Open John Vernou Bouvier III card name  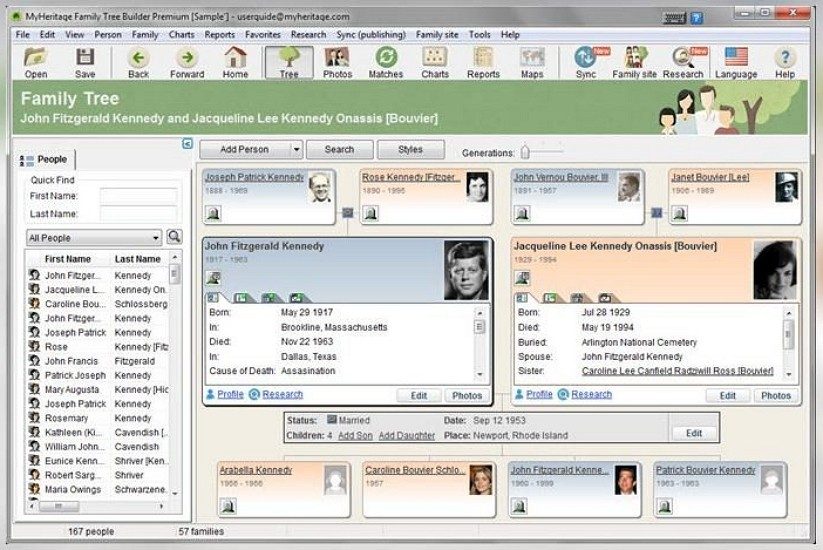coord(561,177)
